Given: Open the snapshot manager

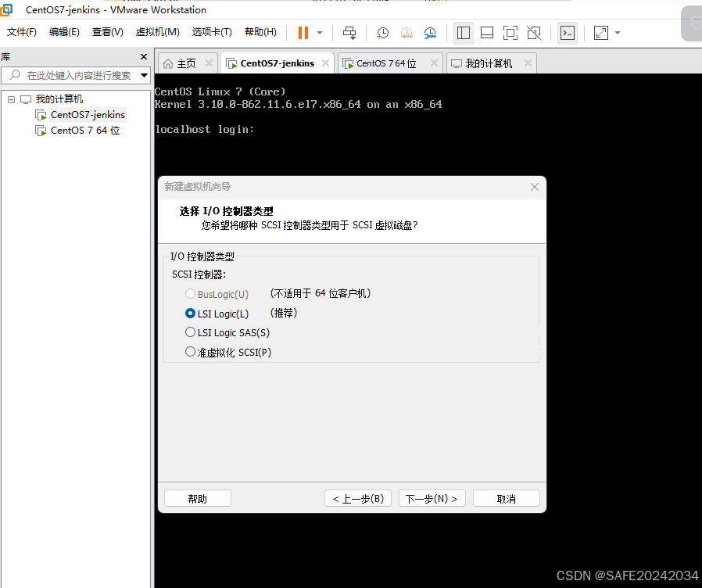Looking at the screenshot, I should click(430, 33).
